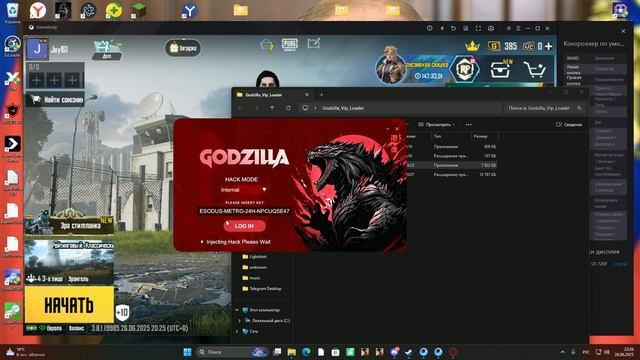Open the Yandex Browser desktop shortcut

pyautogui.click(x=38, y=11)
